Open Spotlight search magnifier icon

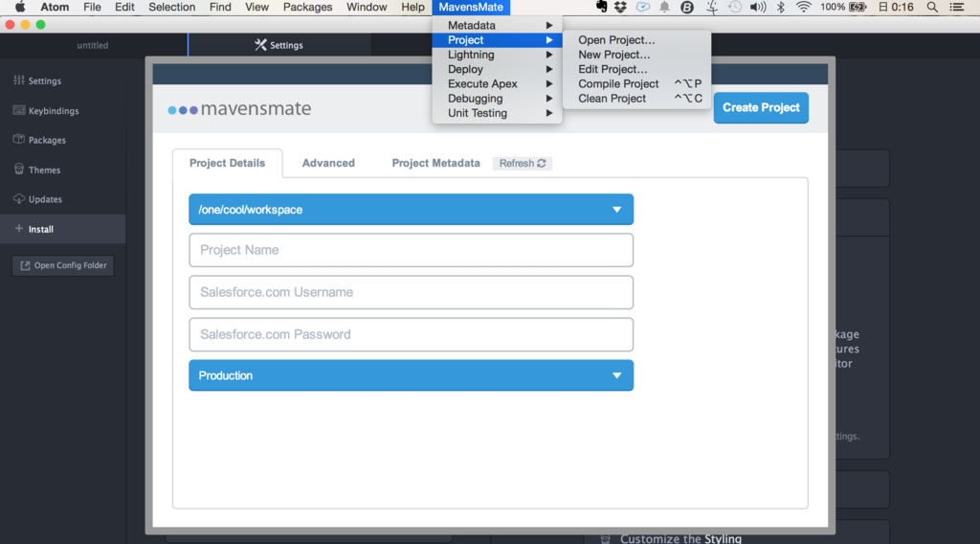coord(932,7)
